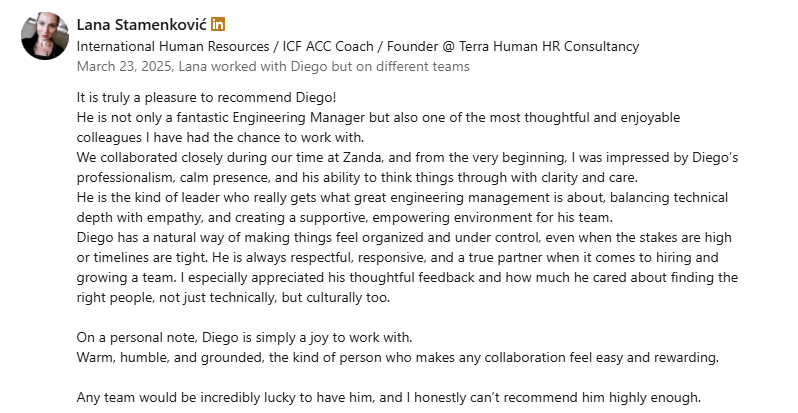Click the line 'On a personal note'

pyautogui.click(x=244, y=338)
